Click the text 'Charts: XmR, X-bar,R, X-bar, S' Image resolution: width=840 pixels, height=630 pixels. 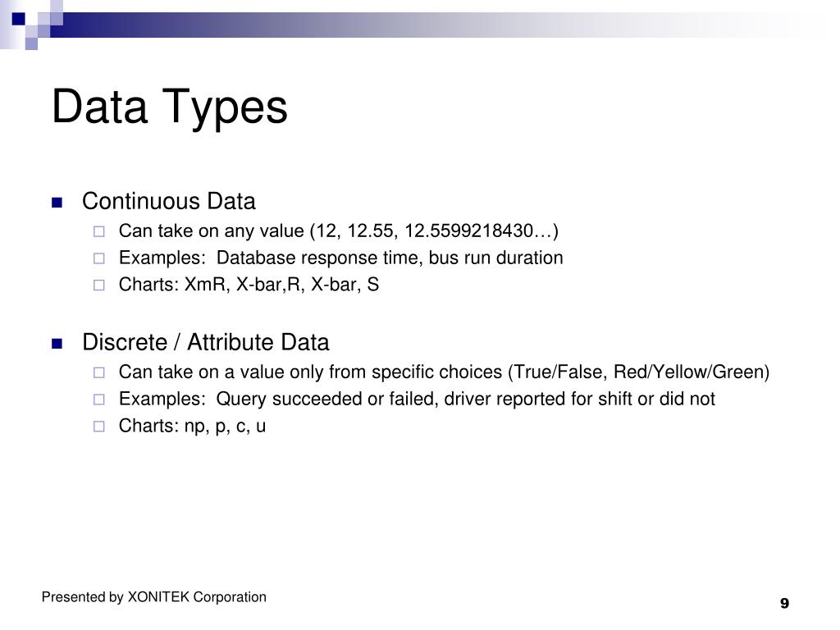tap(249, 285)
